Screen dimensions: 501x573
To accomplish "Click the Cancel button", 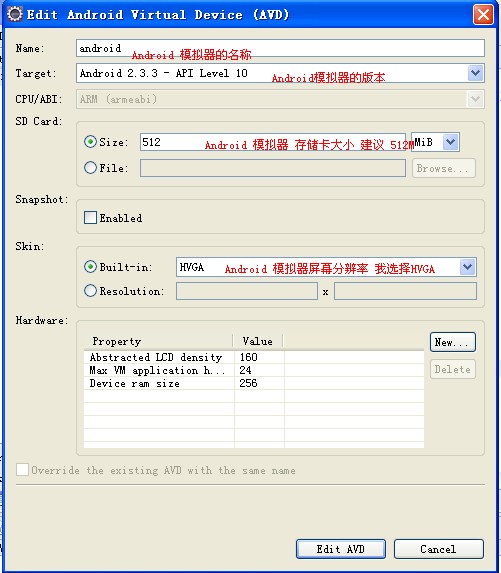I will [x=439, y=549].
